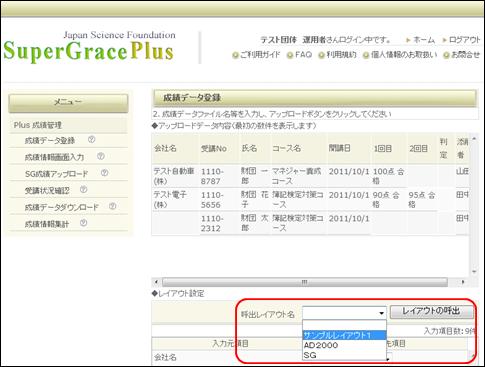Click horizontal scrollbar right arrow
Viewport: 485px width, 367px height.
tap(463, 282)
